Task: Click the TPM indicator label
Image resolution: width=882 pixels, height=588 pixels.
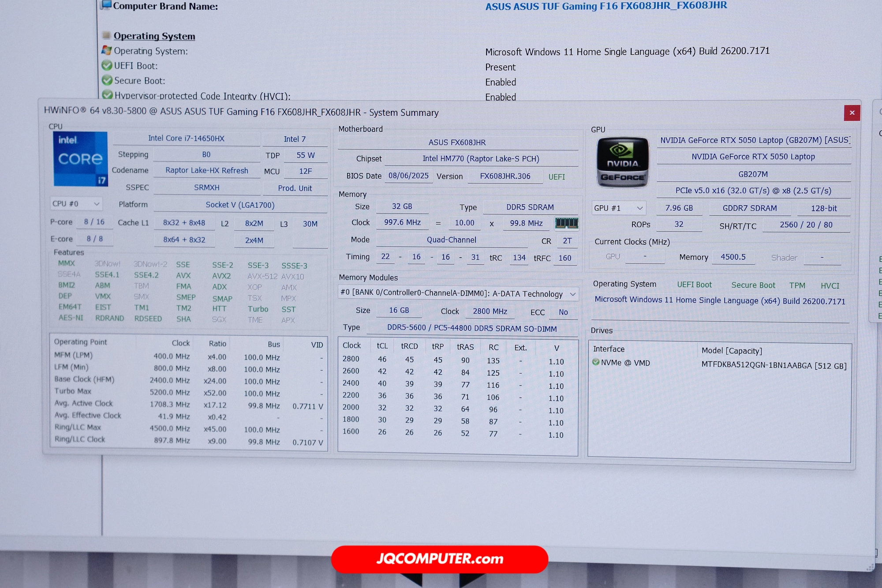Action: (x=797, y=286)
